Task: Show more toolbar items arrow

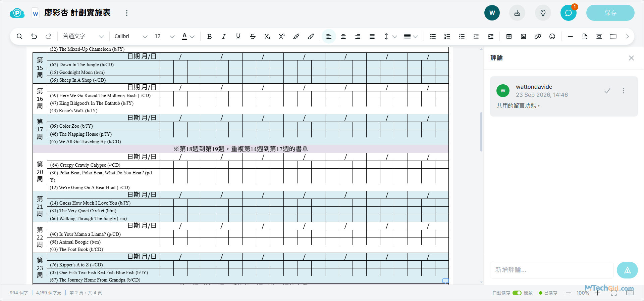Action: pyautogui.click(x=627, y=36)
